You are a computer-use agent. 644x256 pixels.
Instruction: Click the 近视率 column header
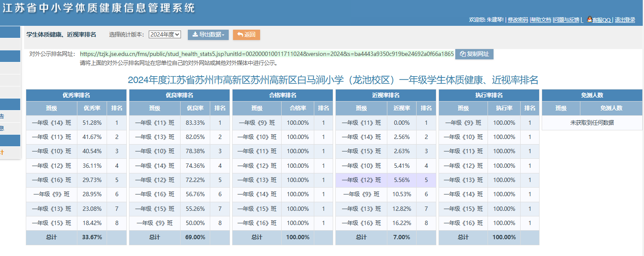tap(402, 108)
